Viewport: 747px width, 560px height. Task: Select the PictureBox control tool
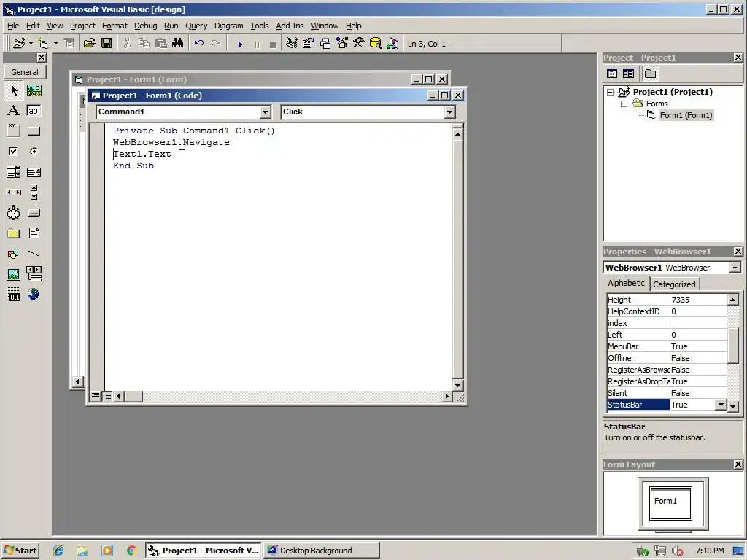click(x=34, y=90)
